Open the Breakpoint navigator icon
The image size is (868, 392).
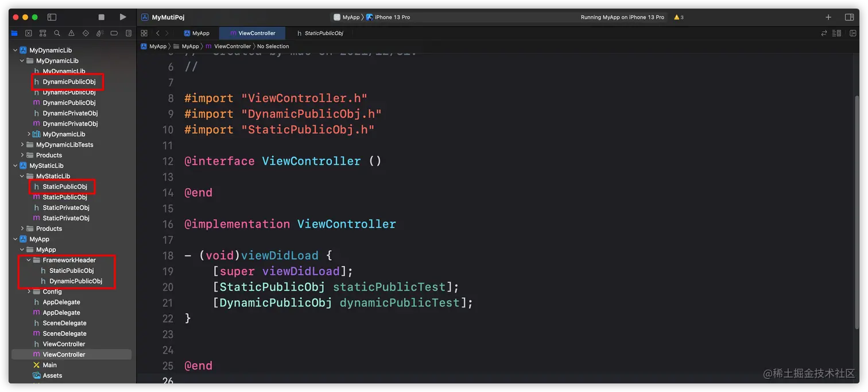114,33
